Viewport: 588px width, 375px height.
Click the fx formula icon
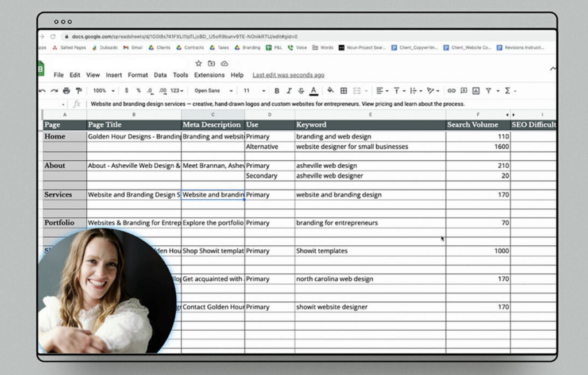76,104
